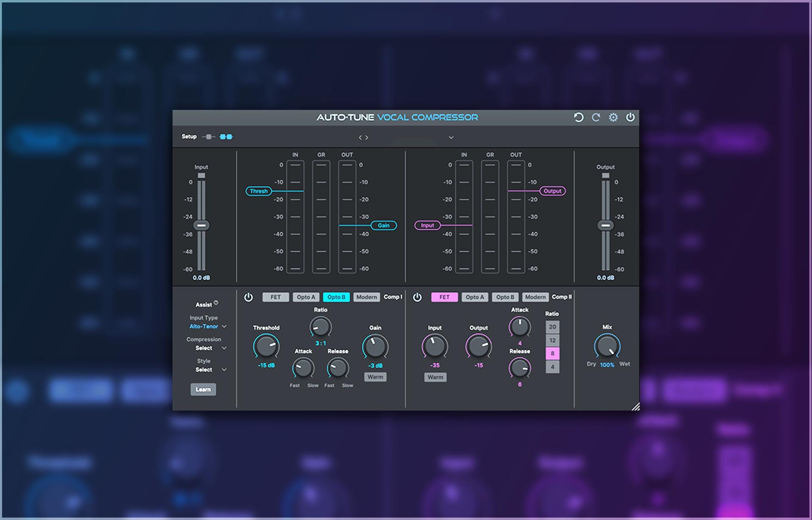Click the Comp II Input -35 value

click(x=435, y=365)
